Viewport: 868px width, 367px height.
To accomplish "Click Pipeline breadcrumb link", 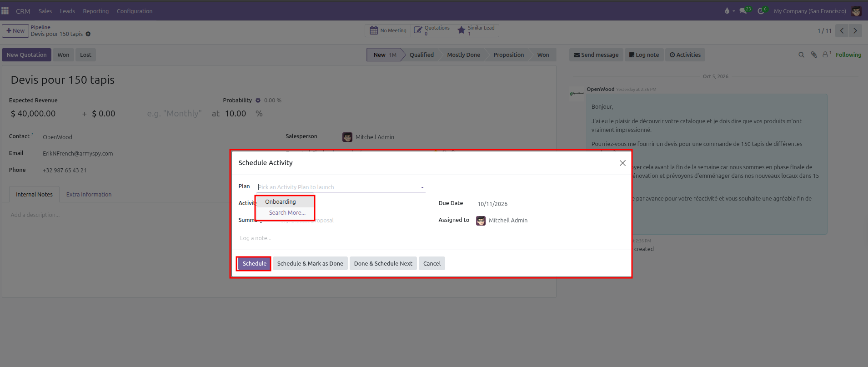I will click(40, 27).
